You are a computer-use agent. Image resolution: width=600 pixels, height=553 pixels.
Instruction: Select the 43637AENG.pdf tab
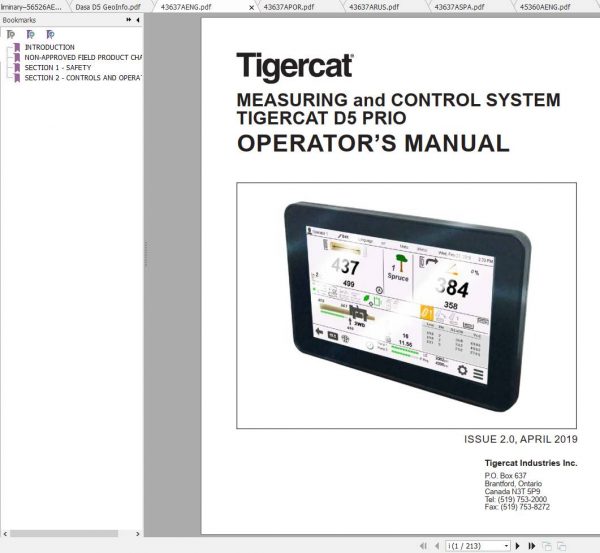click(186, 7)
